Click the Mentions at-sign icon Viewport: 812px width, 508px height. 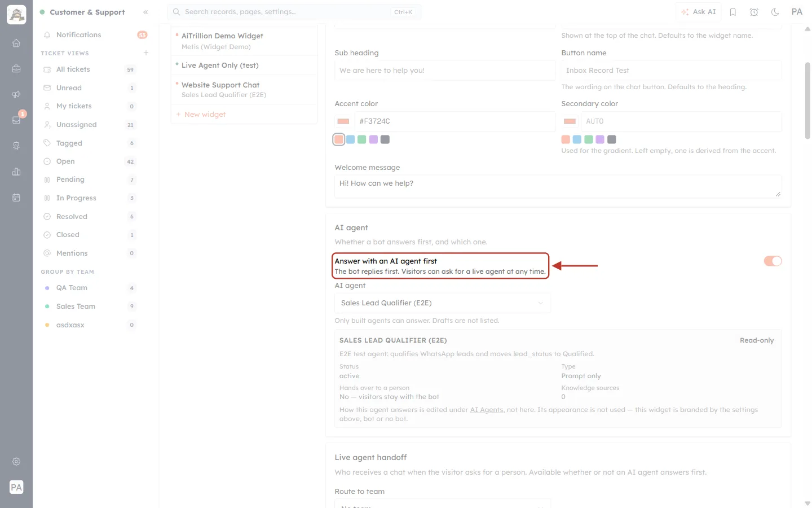(47, 253)
